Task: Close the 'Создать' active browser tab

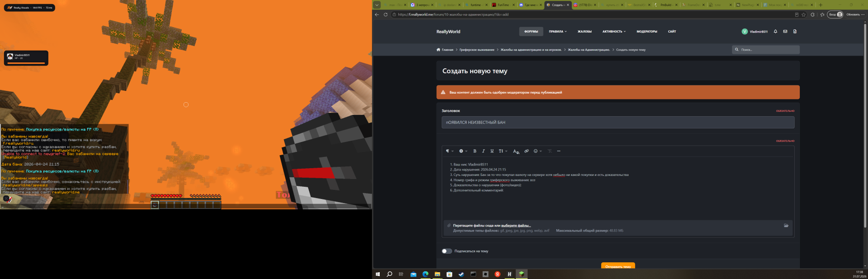Action: coord(568,5)
